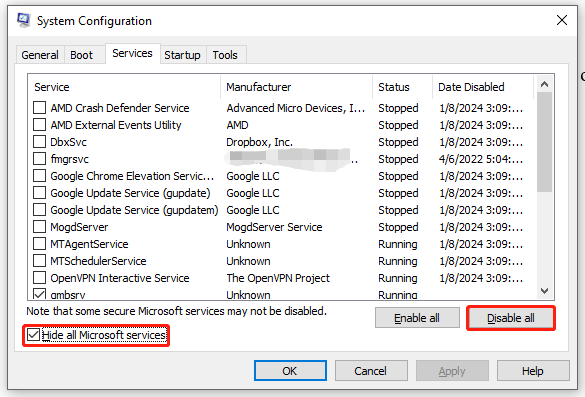Tick the DbxSvc service checkbox
The width and height of the screenshot is (585, 397).
(x=40, y=142)
